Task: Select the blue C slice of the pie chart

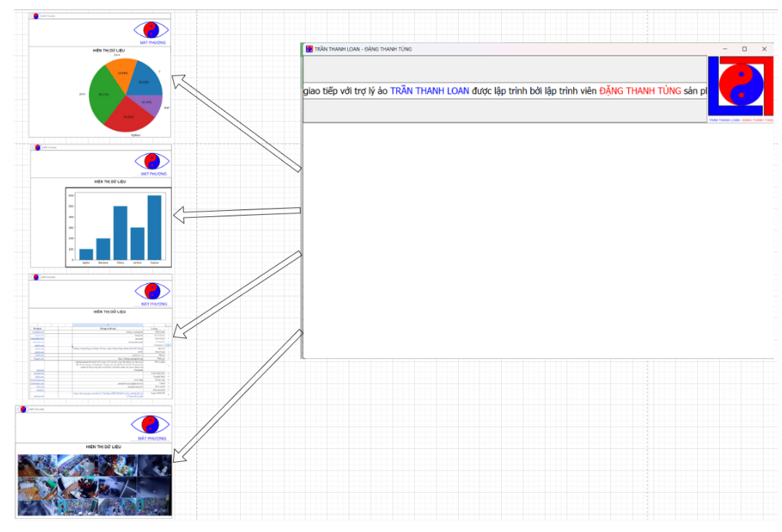Action: (145, 79)
